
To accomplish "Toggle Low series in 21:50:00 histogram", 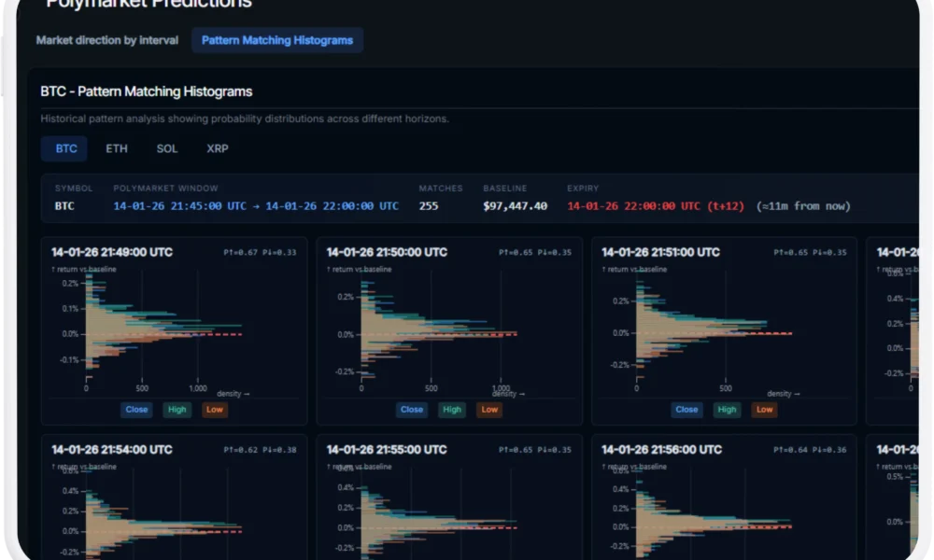I will pos(489,410).
